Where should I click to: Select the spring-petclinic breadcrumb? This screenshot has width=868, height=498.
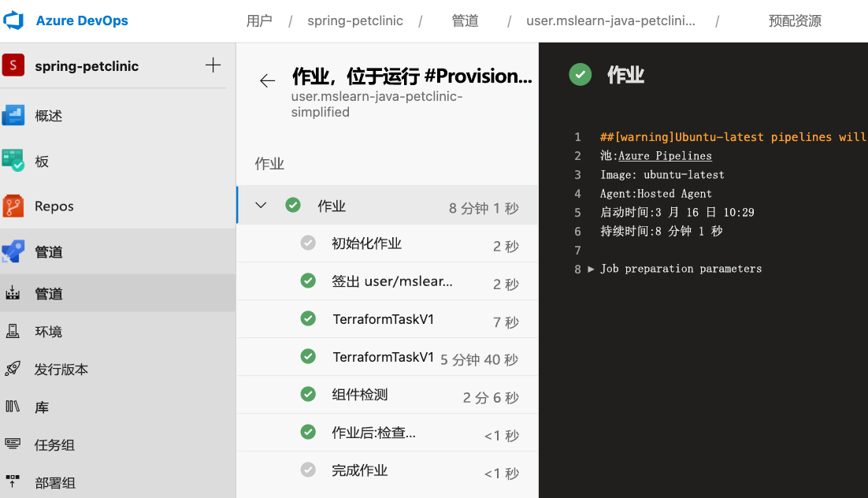pyautogui.click(x=355, y=21)
